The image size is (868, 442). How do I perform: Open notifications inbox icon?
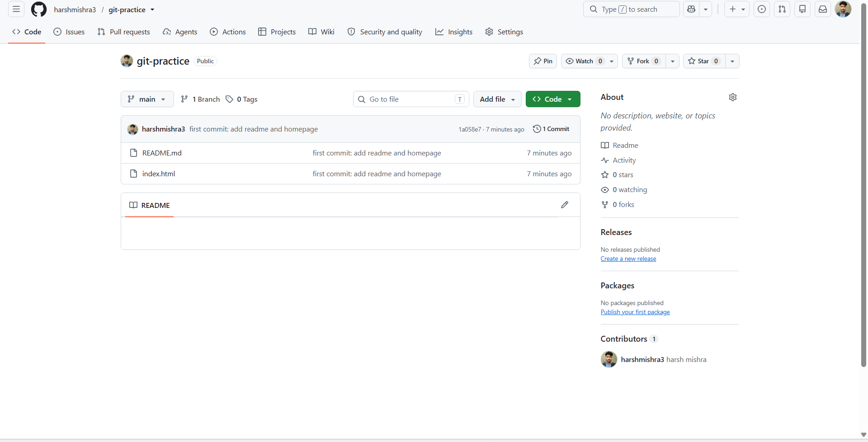point(823,9)
